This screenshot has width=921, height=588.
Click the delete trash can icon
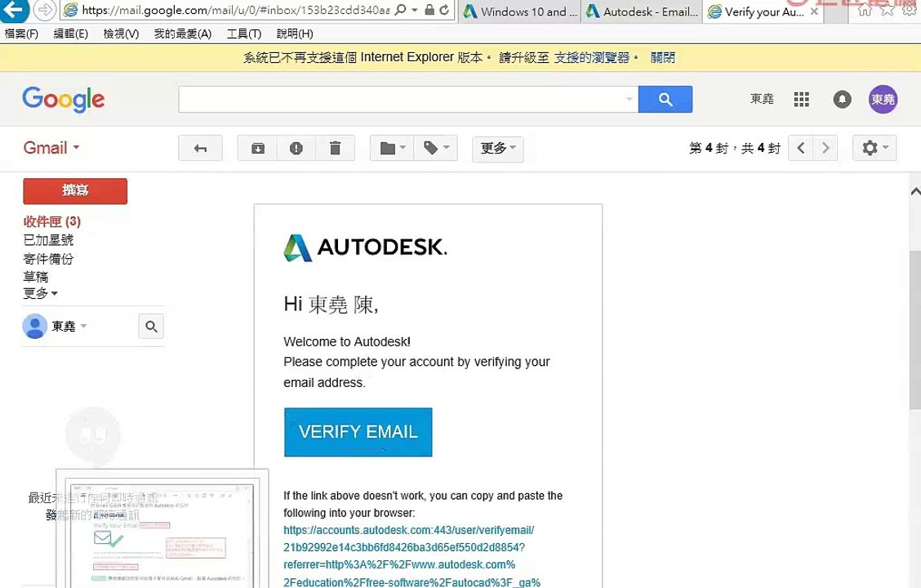pyautogui.click(x=335, y=148)
